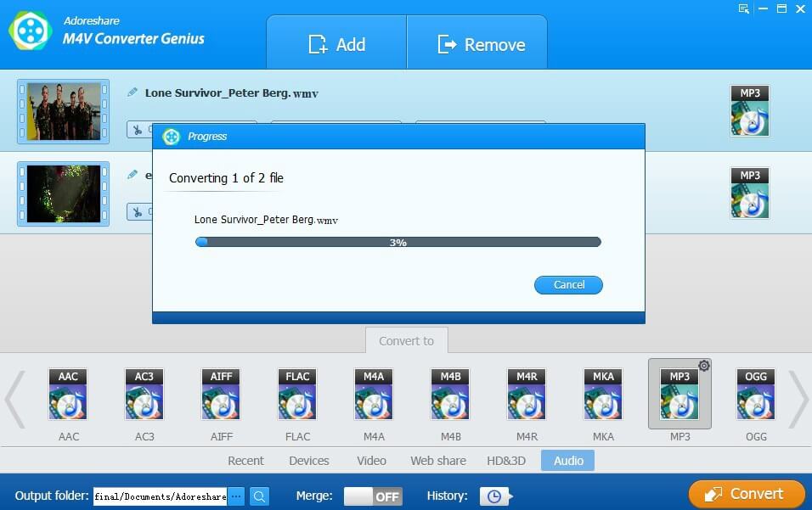Click the 3% conversion progress bar
The height and width of the screenshot is (510, 812).
[398, 242]
